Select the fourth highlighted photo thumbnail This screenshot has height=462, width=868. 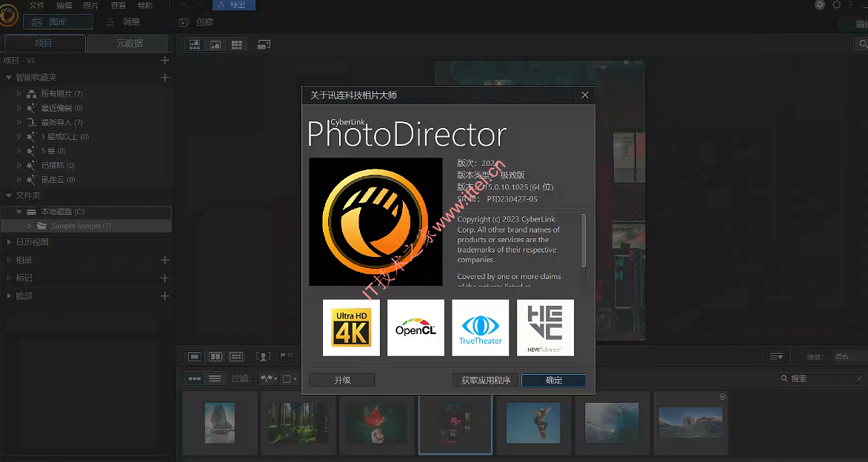pyautogui.click(x=455, y=423)
